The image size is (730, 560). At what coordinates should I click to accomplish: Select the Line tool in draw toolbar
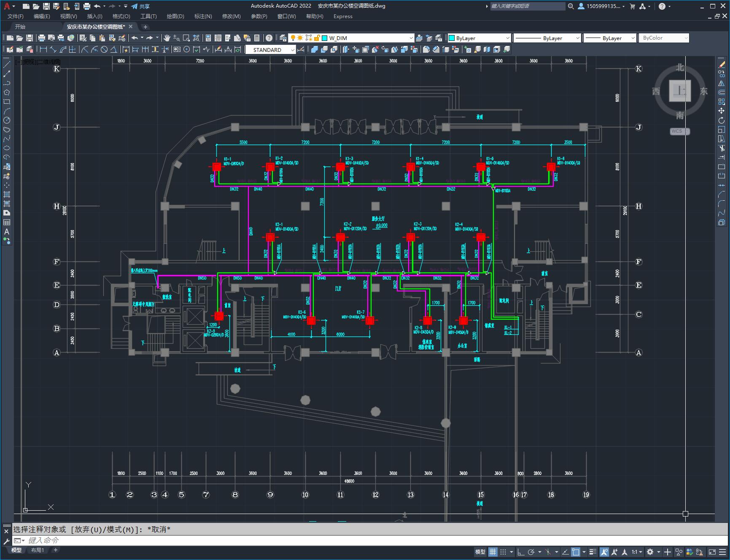coord(7,65)
